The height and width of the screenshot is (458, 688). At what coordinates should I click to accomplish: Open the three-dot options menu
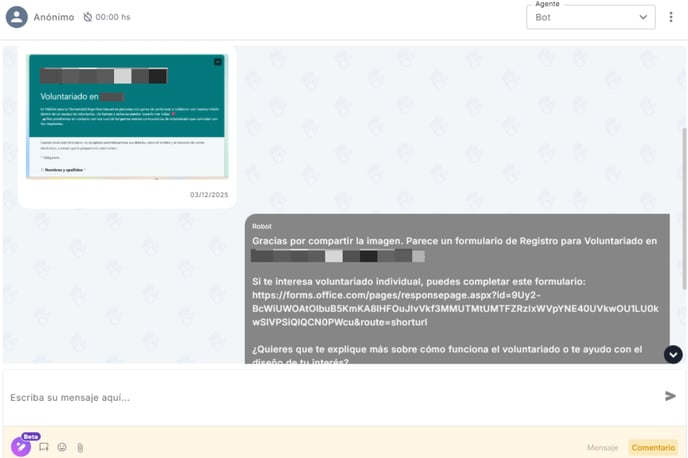point(671,17)
